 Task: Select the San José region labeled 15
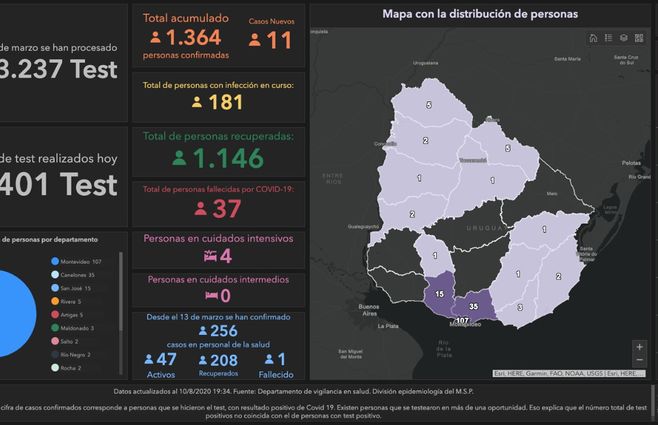[439, 294]
